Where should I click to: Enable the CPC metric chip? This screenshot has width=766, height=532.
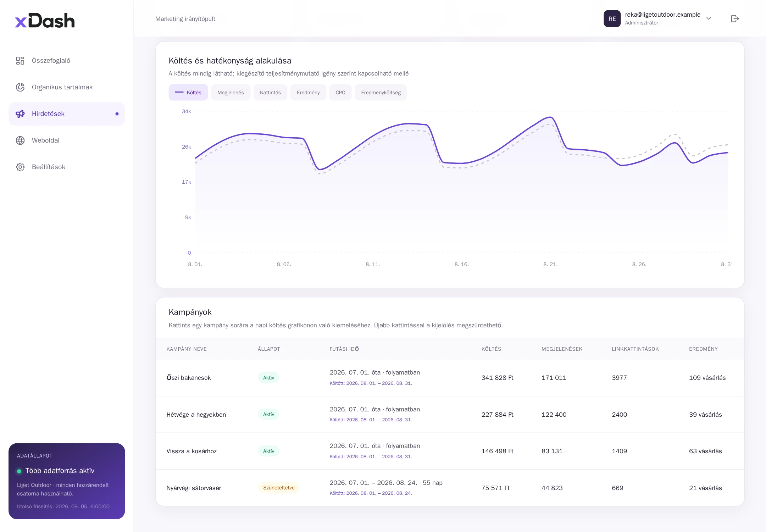tap(340, 93)
